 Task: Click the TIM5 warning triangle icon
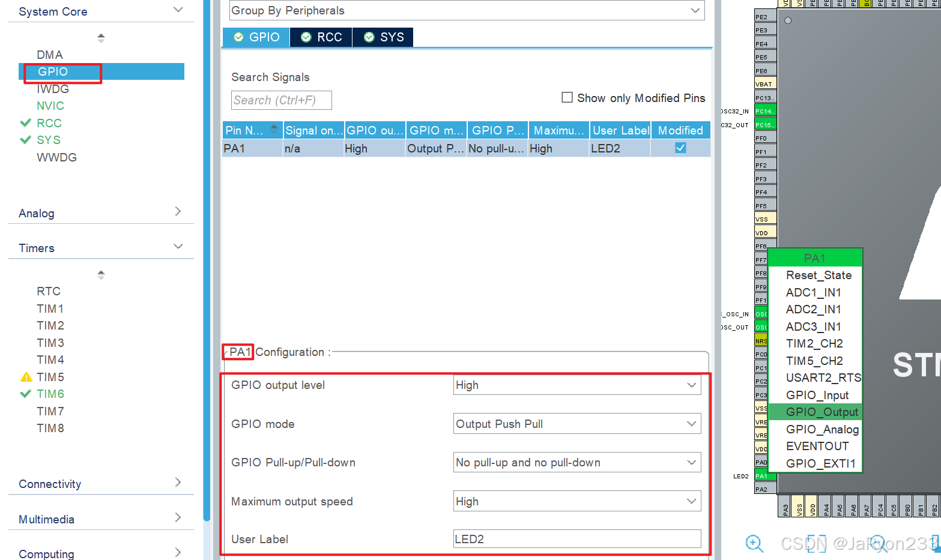click(26, 377)
